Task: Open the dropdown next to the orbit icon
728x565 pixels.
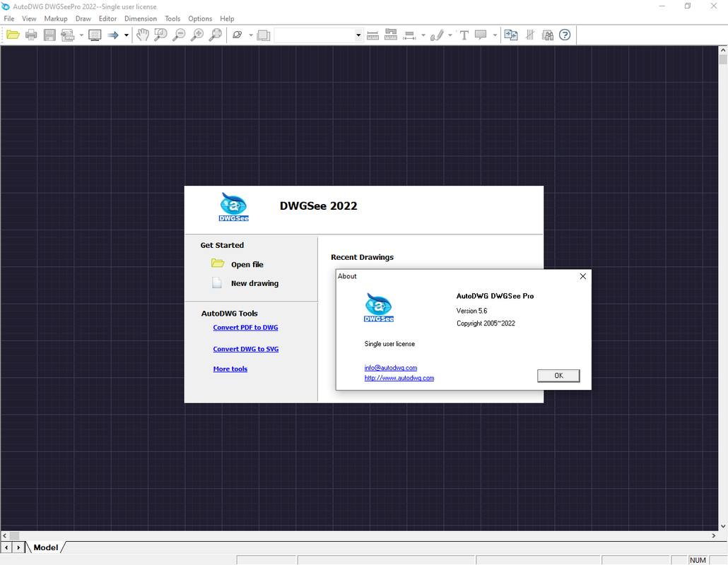Action: (251, 35)
